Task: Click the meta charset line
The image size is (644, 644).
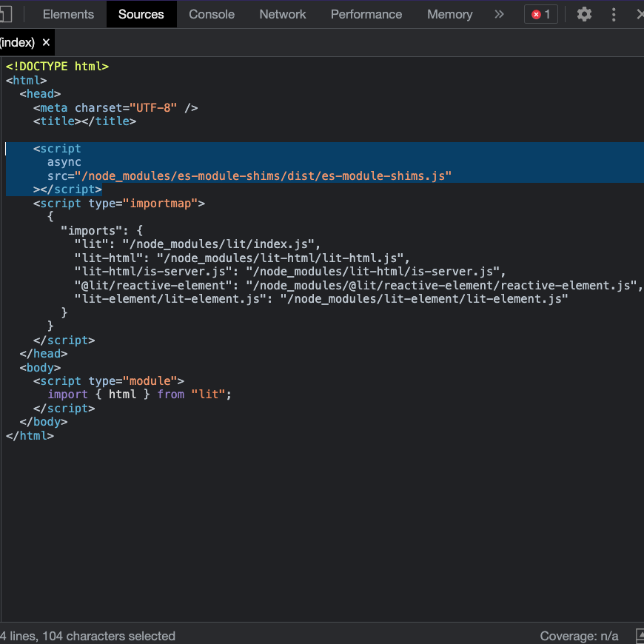Action: click(x=115, y=108)
